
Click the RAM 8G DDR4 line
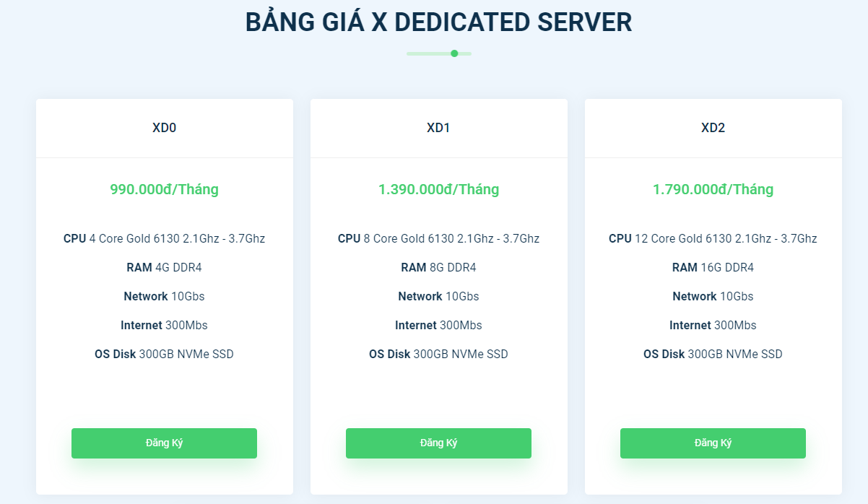(438, 267)
